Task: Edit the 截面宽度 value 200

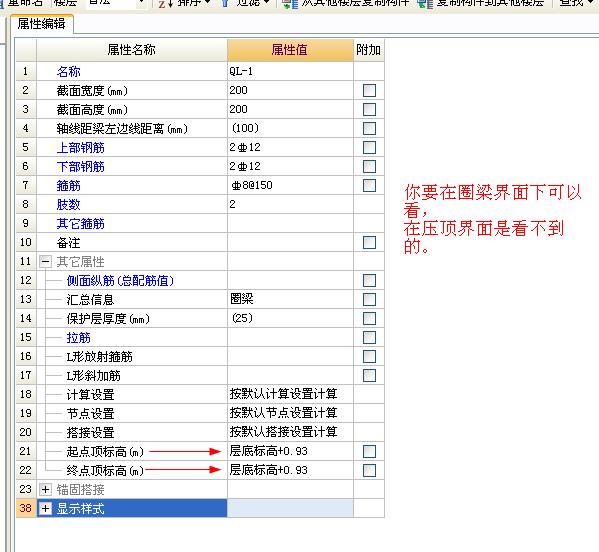Action: coord(290,91)
